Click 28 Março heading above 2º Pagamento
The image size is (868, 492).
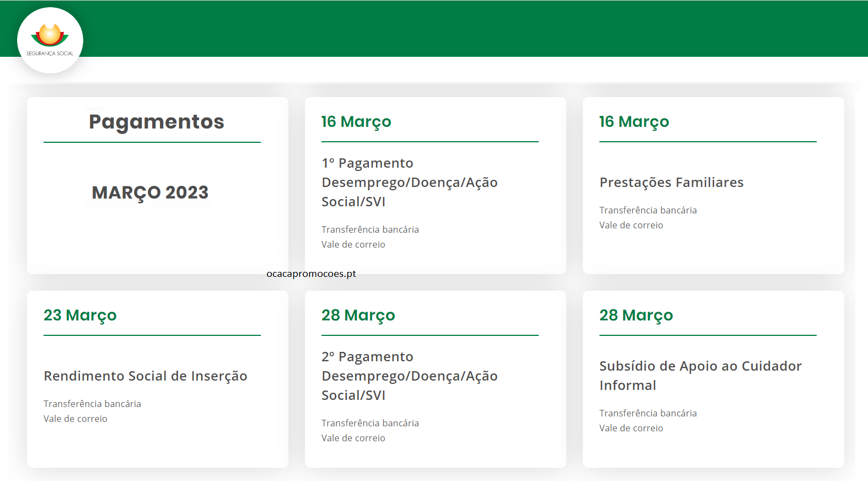click(x=358, y=315)
